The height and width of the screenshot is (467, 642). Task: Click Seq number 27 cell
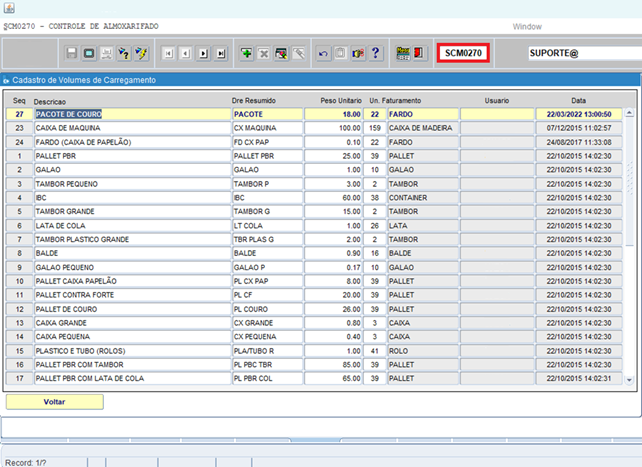19,114
